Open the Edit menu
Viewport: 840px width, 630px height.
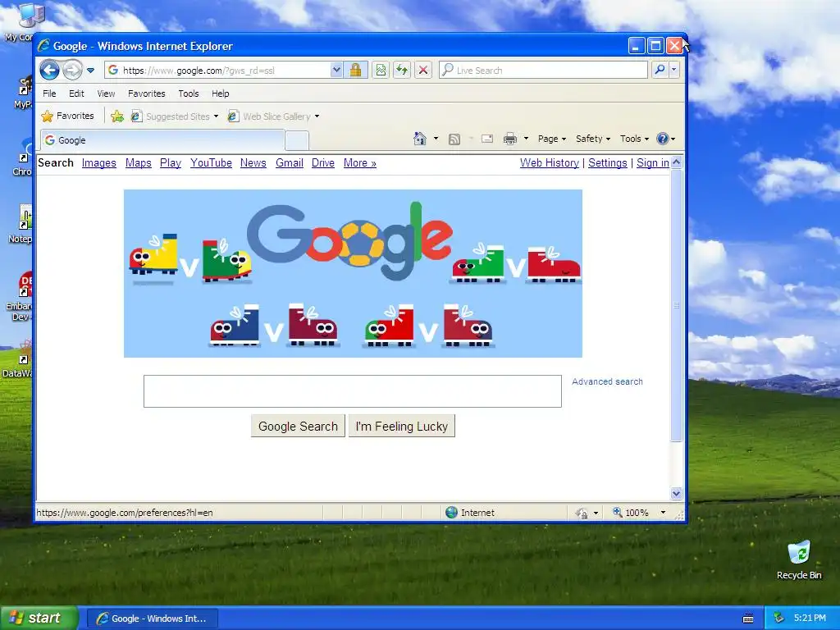[x=76, y=94]
